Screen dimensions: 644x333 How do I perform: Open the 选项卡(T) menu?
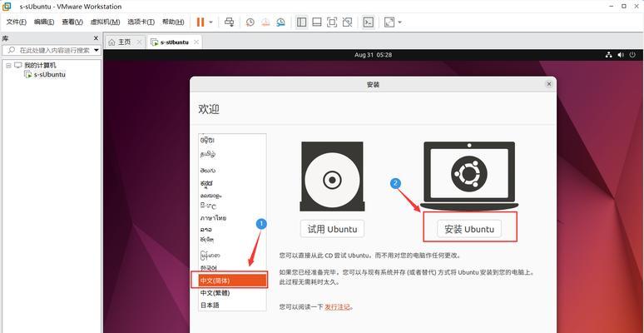[x=141, y=22]
